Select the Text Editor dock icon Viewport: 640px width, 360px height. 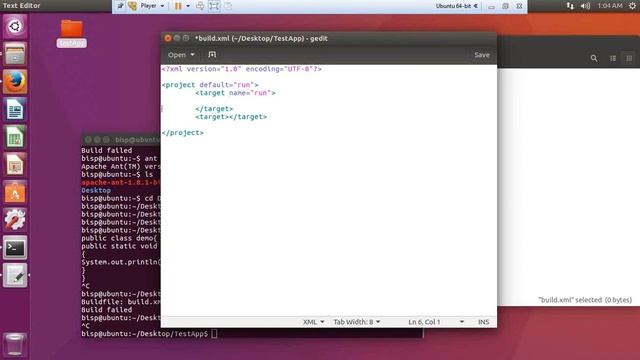click(15, 276)
